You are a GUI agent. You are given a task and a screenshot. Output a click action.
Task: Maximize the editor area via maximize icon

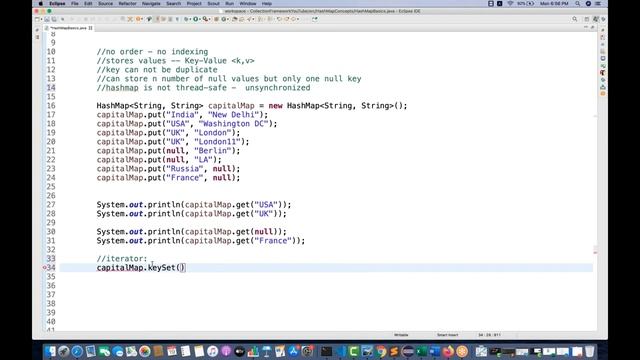593,27
